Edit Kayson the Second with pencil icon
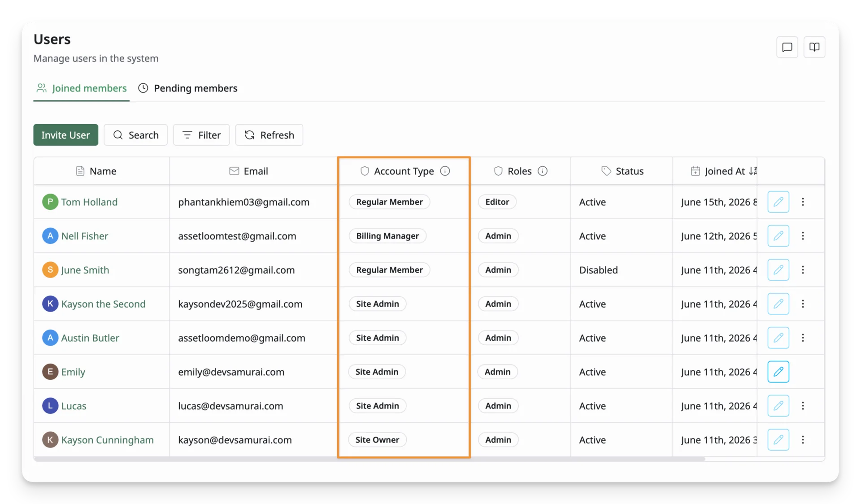The image size is (861, 504). tap(778, 304)
